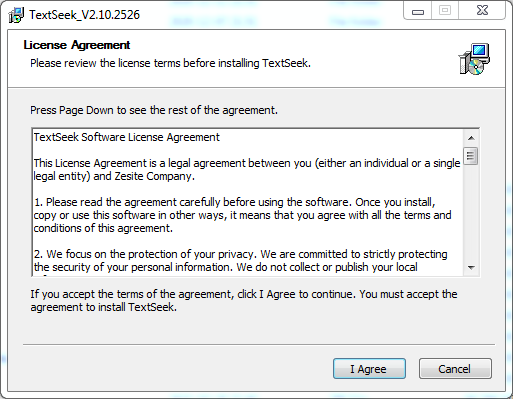Click the computer-and-disc setup icon in header
This screenshot has width=513, height=399.
(474, 59)
